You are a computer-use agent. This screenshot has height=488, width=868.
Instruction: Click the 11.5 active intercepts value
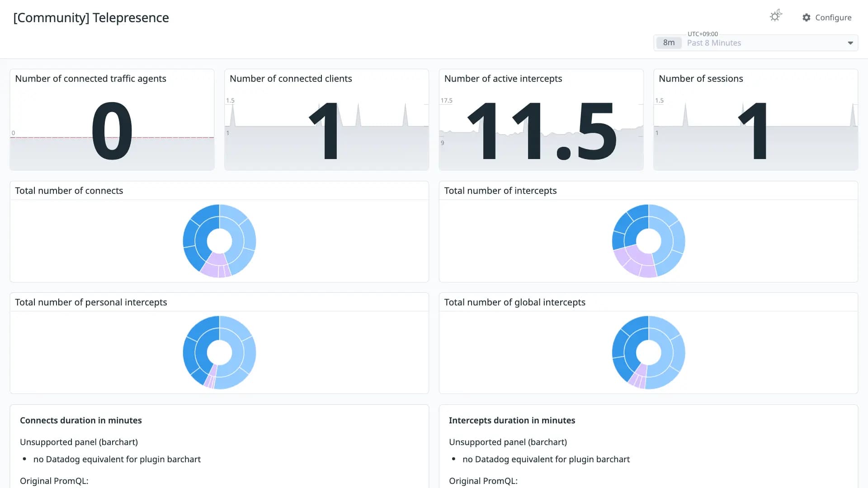542,131
